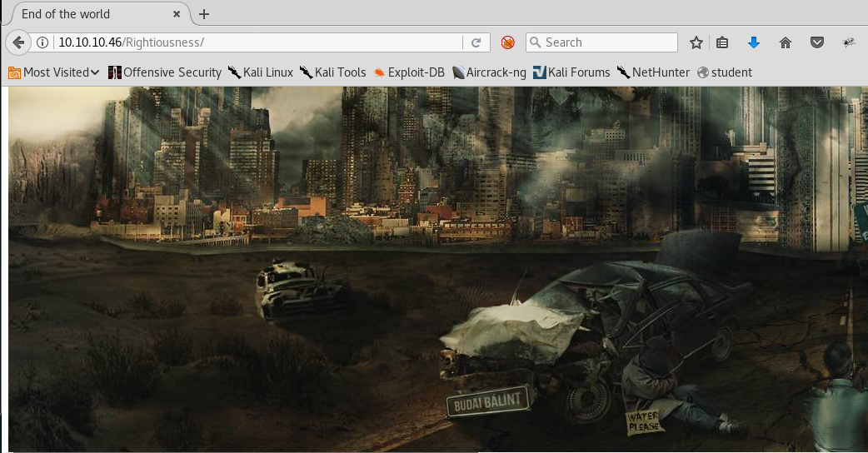This screenshot has height=453, width=868.
Task: Show bookmarks list icon
Action: click(x=723, y=42)
